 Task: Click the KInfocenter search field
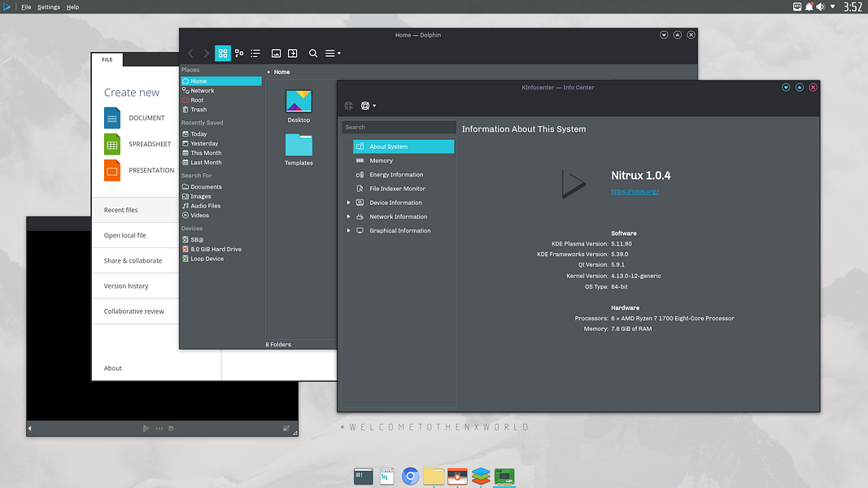(x=399, y=127)
